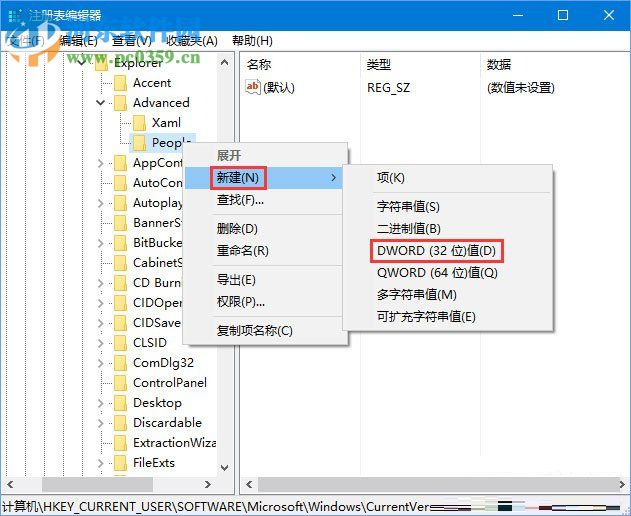This screenshot has width=631, height=516.
Task: Click the Discardable folder icon
Action: 120,423
